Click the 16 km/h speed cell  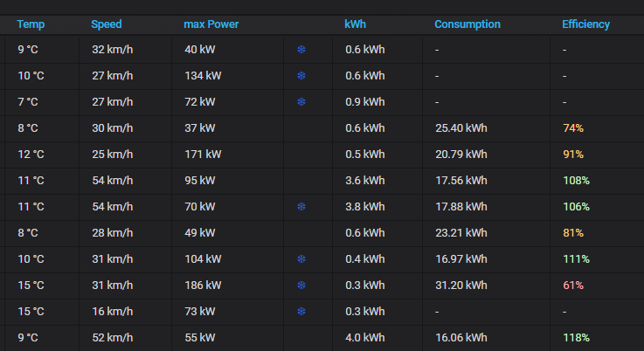112,312
